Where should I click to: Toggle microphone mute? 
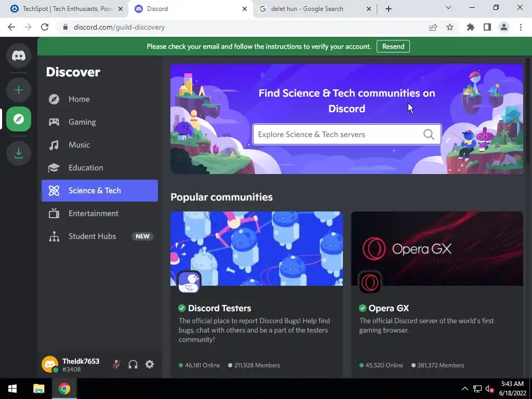[116, 364]
